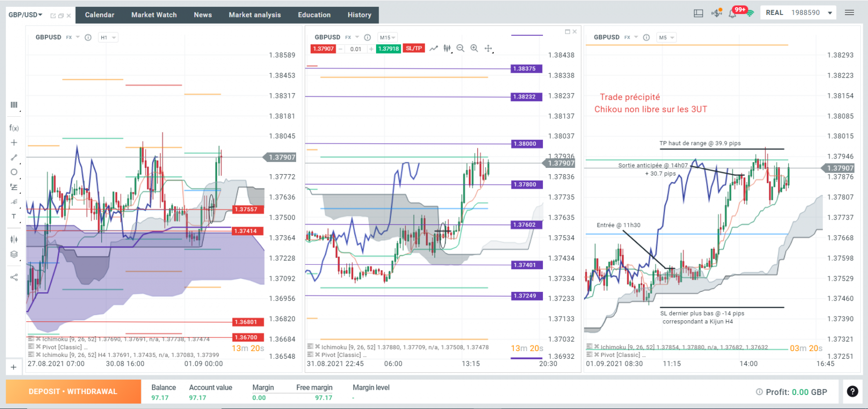The image size is (868, 409).
Task: Choose the ellipse shape drawing tool
Action: click(14, 172)
